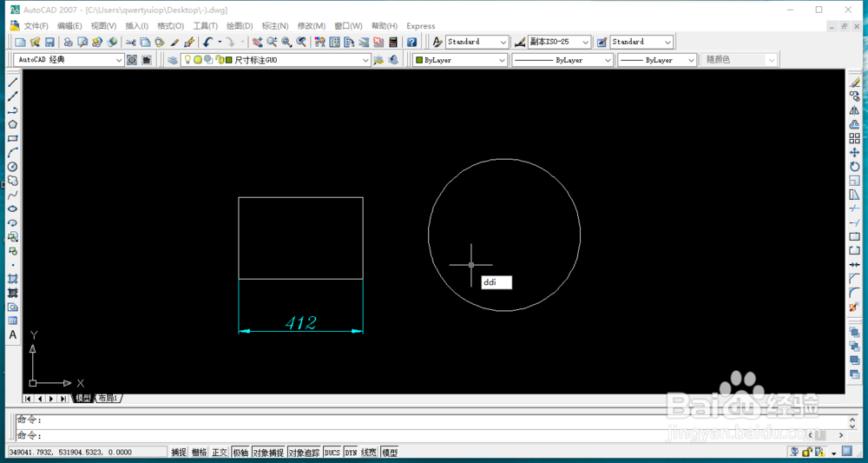The height and width of the screenshot is (463, 868).
Task: Click the Help question mark icon
Action: click(411, 42)
